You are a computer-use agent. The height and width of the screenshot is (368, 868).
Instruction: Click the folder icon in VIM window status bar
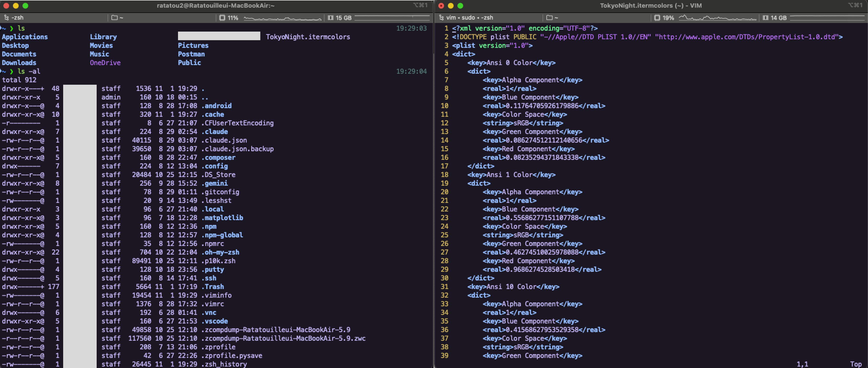(550, 17)
